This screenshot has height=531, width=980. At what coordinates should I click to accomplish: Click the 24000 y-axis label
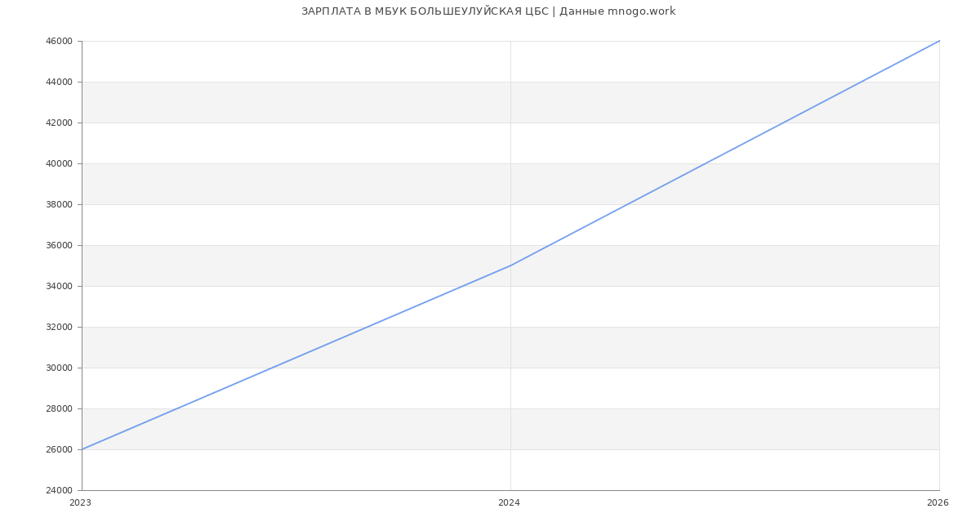[x=59, y=490]
